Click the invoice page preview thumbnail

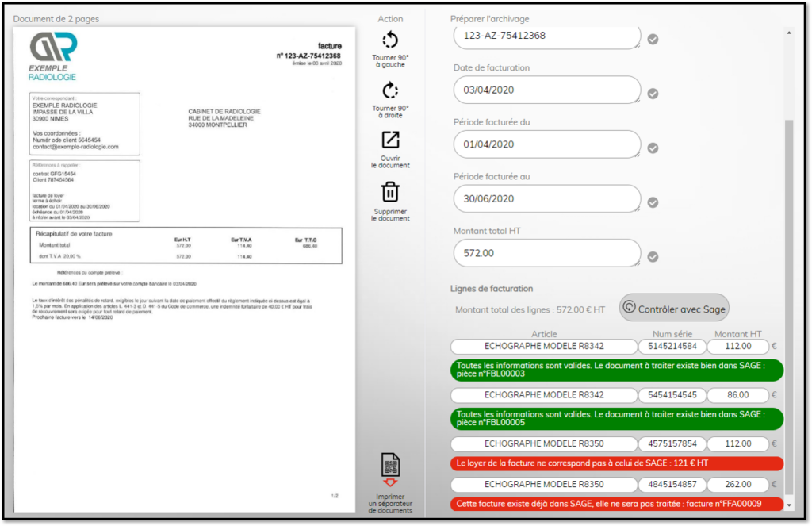tap(184, 270)
